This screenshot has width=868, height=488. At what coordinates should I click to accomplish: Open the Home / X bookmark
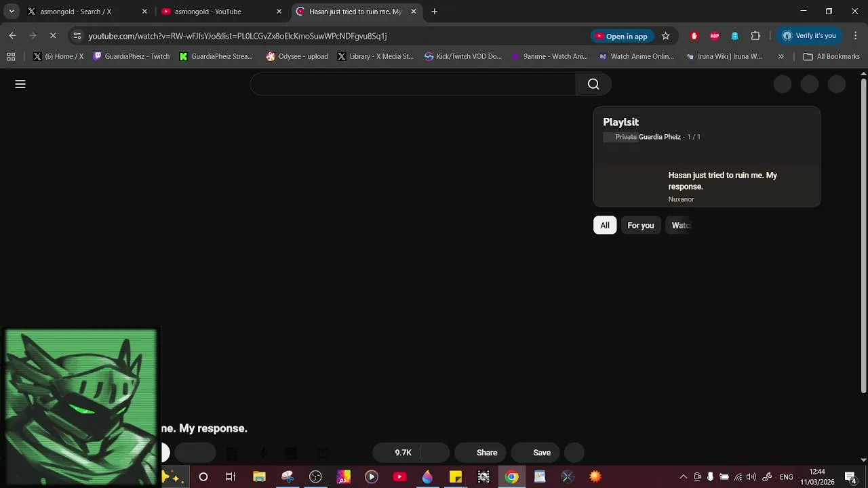coord(58,57)
